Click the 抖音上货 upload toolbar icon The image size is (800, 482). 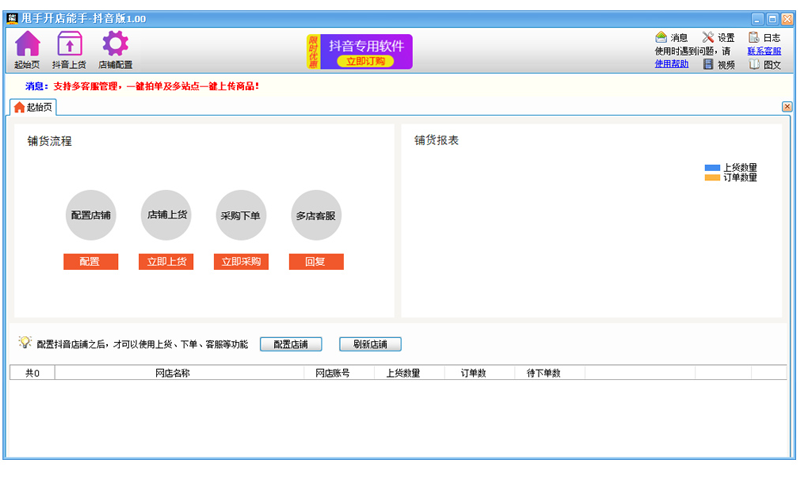[69, 49]
